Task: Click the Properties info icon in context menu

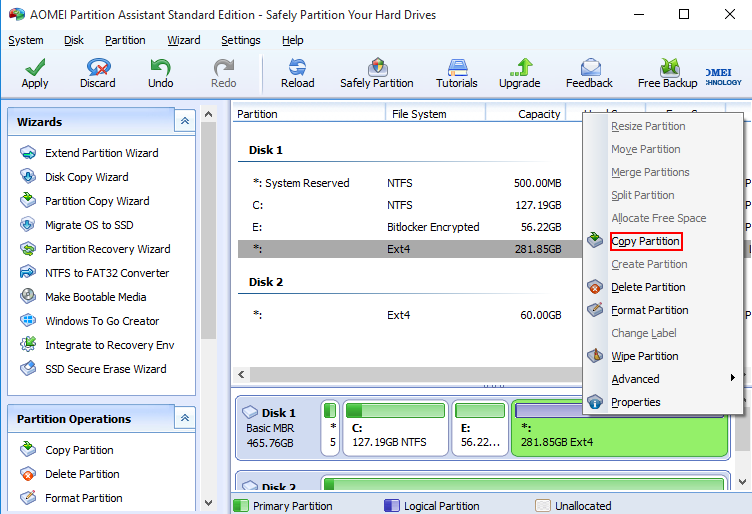Action: pos(595,402)
